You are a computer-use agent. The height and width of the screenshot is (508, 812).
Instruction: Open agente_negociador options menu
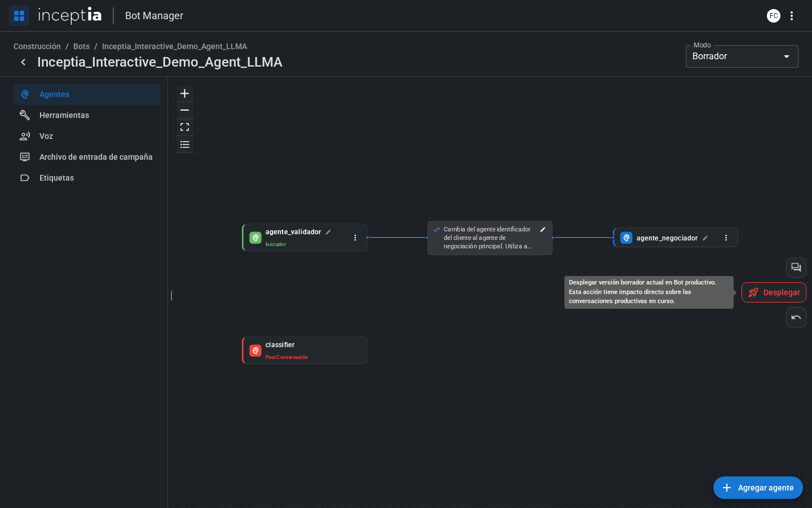(726, 238)
